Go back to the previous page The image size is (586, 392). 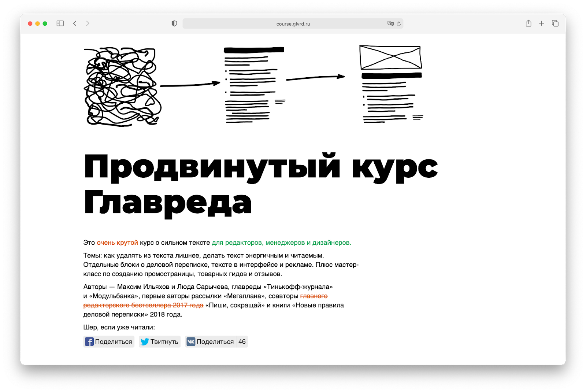coord(75,23)
